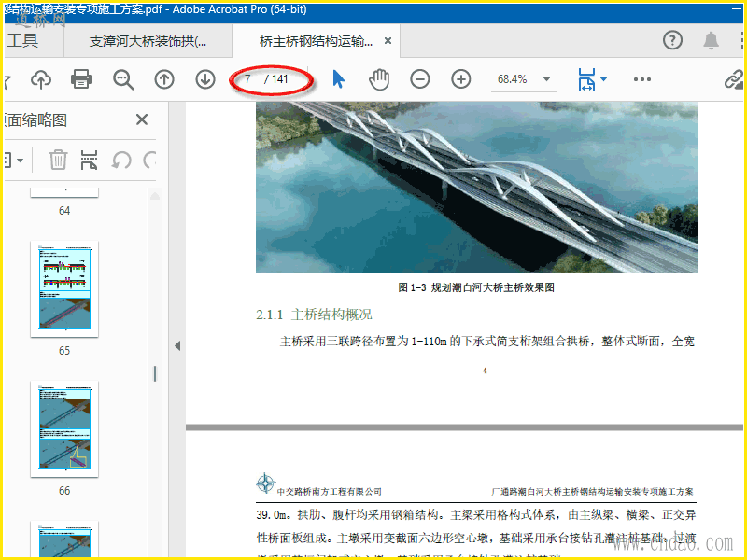Open the zoom level dropdown arrow

[547, 79]
